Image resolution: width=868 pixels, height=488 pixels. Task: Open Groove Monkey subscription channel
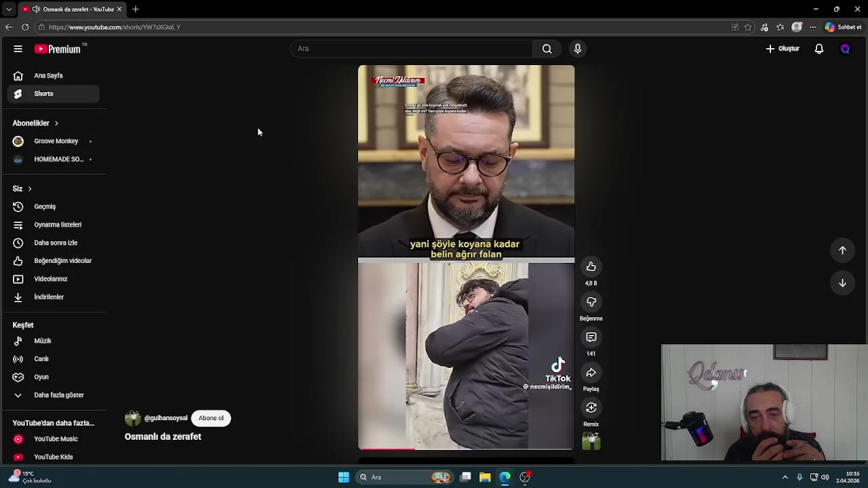53,141
